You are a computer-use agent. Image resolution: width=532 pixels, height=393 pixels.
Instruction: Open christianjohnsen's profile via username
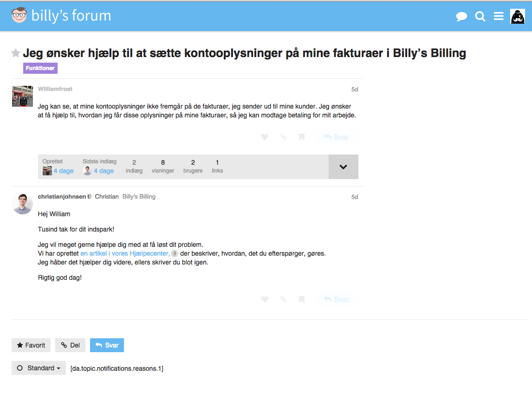coord(62,197)
